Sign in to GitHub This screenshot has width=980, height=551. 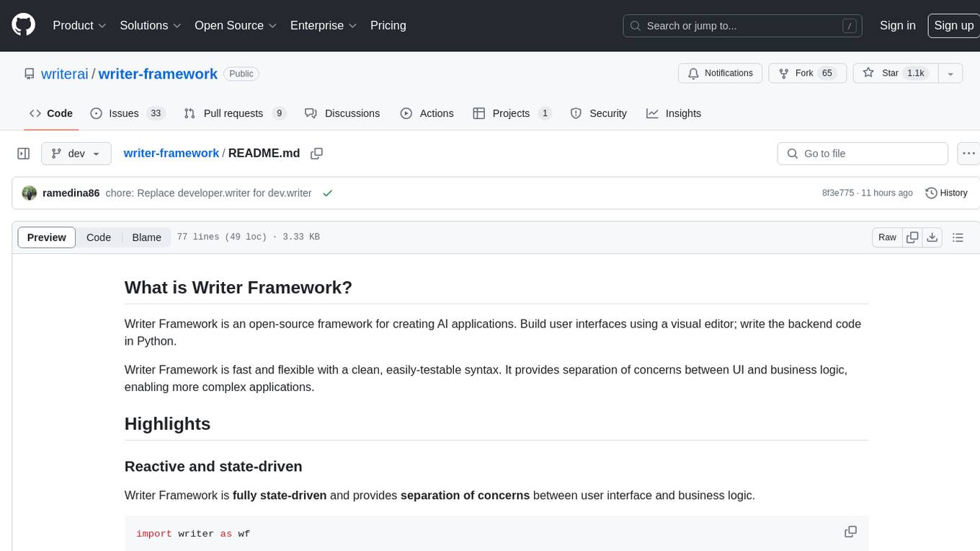[897, 25]
